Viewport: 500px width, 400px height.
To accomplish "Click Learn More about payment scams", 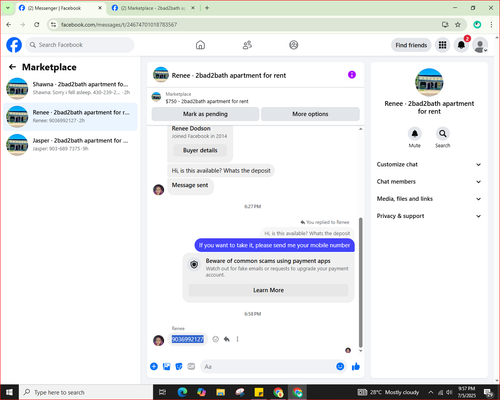I will (268, 290).
